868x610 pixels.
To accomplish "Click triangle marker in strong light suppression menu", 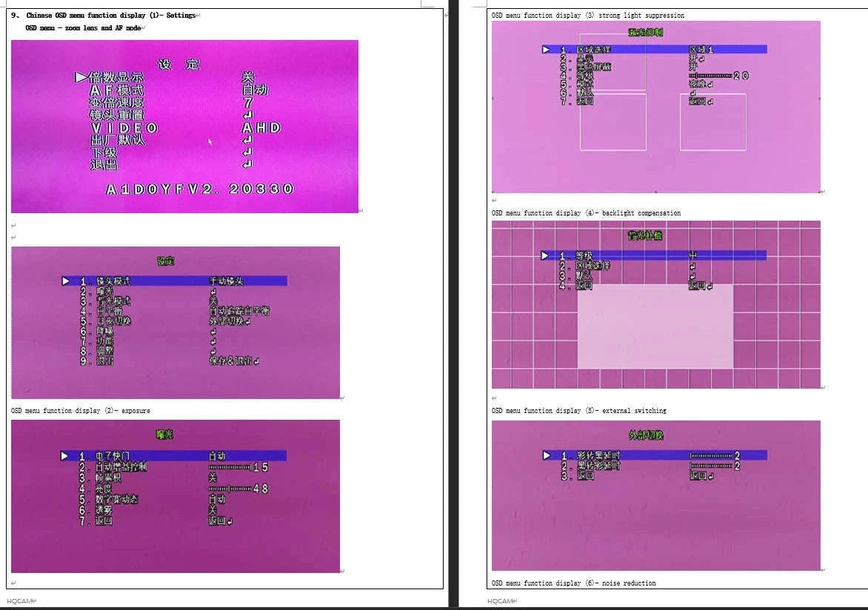I will click(547, 50).
